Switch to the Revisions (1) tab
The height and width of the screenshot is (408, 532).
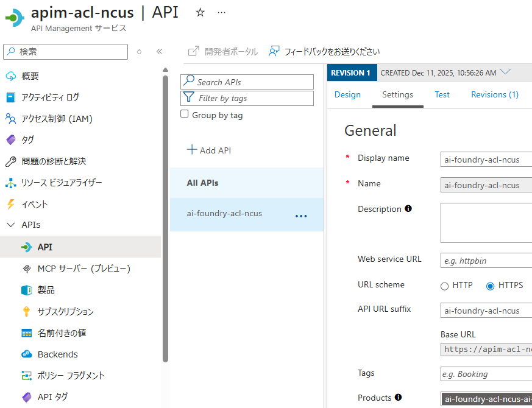[x=494, y=94]
